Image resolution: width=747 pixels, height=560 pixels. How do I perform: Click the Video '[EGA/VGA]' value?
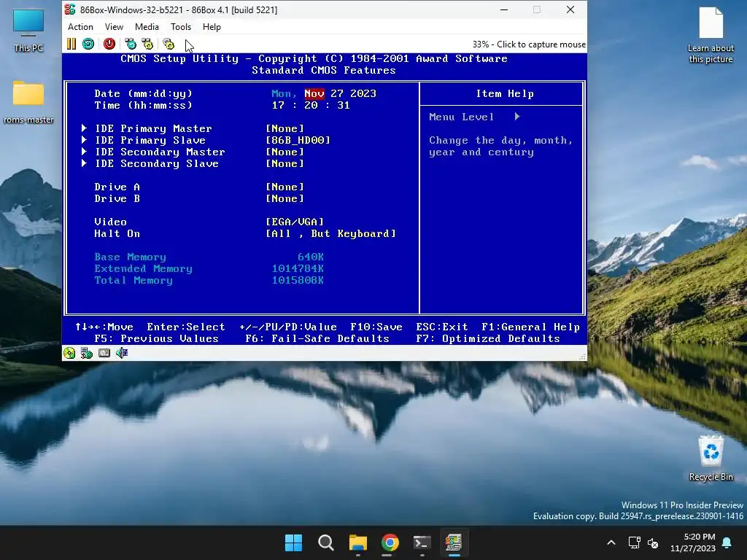pyautogui.click(x=295, y=222)
